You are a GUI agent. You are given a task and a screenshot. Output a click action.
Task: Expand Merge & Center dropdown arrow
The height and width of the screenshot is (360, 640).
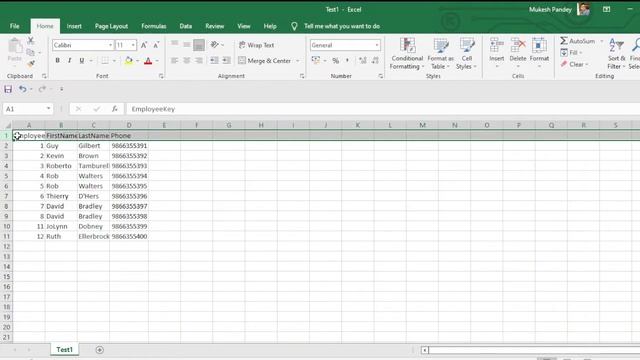298,61
